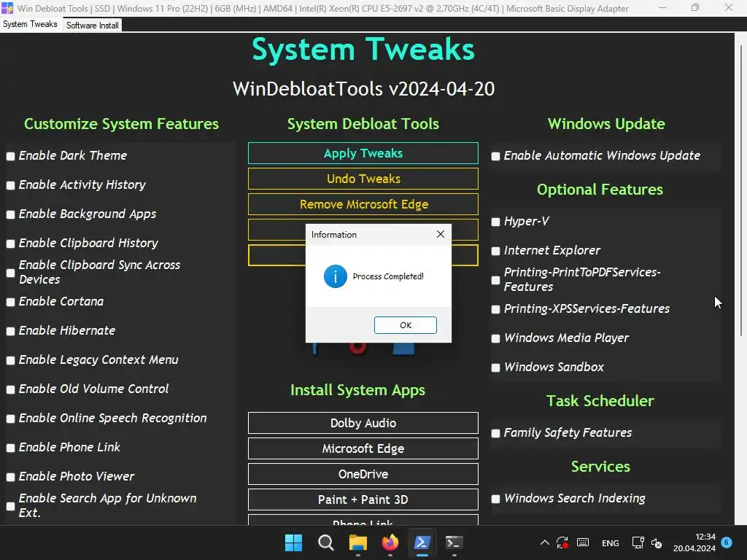Image resolution: width=747 pixels, height=560 pixels.
Task: Toggle Enable Clipboard History checkbox
Action: pyautogui.click(x=10, y=244)
